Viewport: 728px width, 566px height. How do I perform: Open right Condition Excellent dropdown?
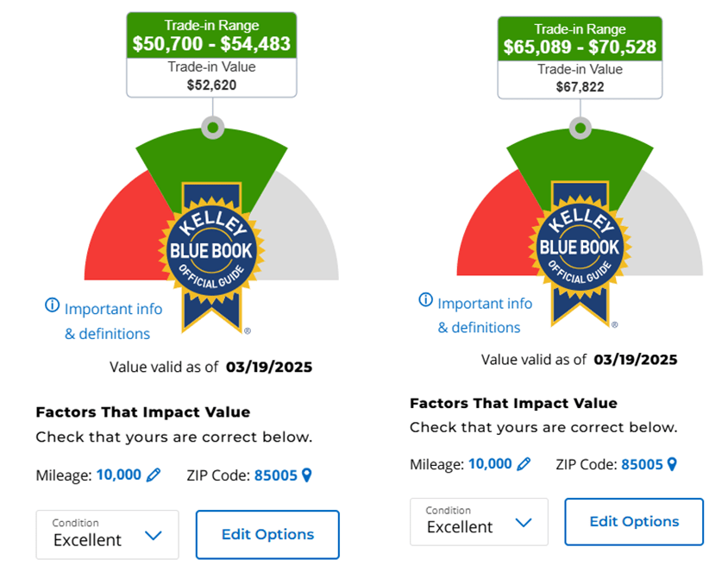coord(479,522)
